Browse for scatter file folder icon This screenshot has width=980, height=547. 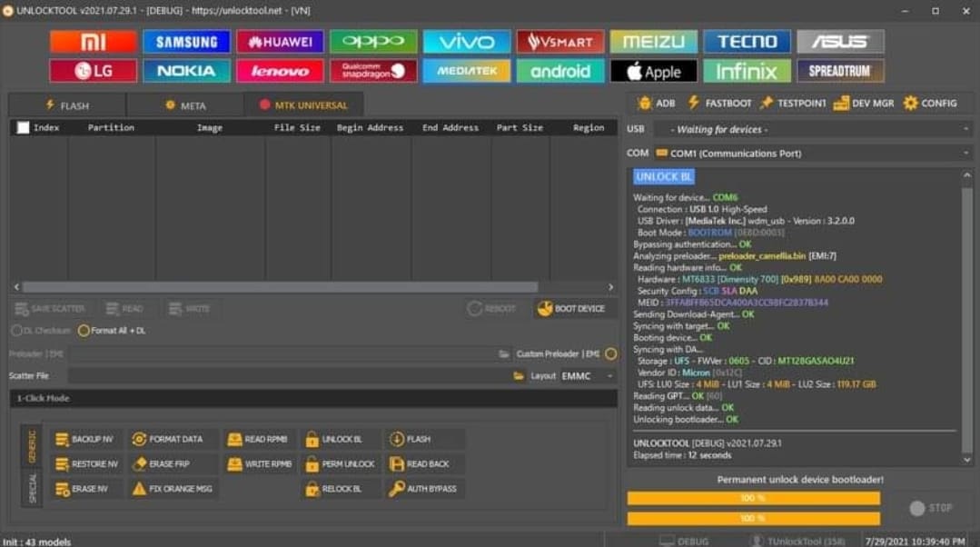click(518, 375)
